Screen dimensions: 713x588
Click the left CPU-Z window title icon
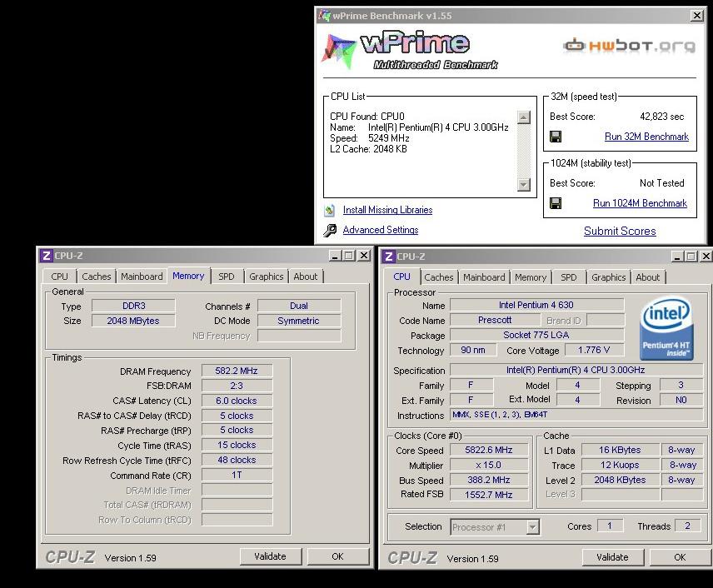[x=46, y=256]
